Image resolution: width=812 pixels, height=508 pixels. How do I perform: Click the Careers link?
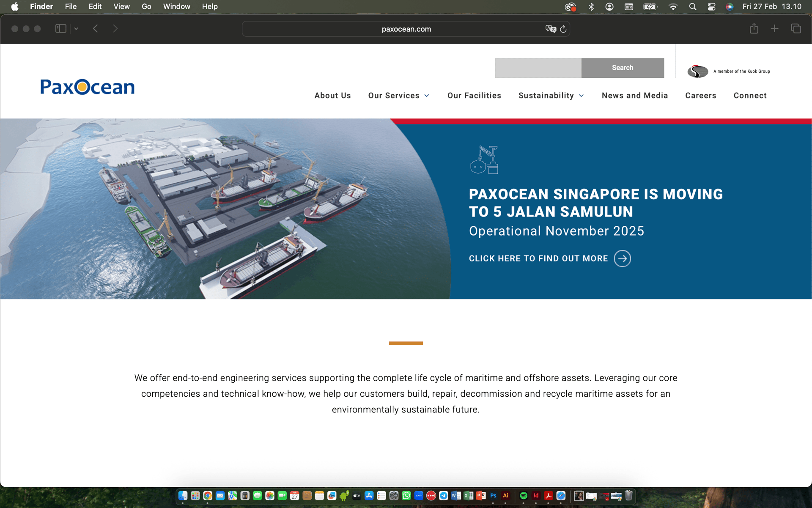tap(700, 96)
